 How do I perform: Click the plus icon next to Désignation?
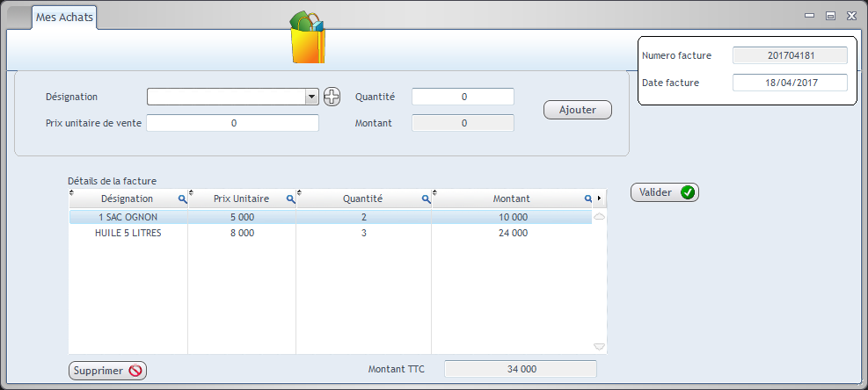[331, 97]
